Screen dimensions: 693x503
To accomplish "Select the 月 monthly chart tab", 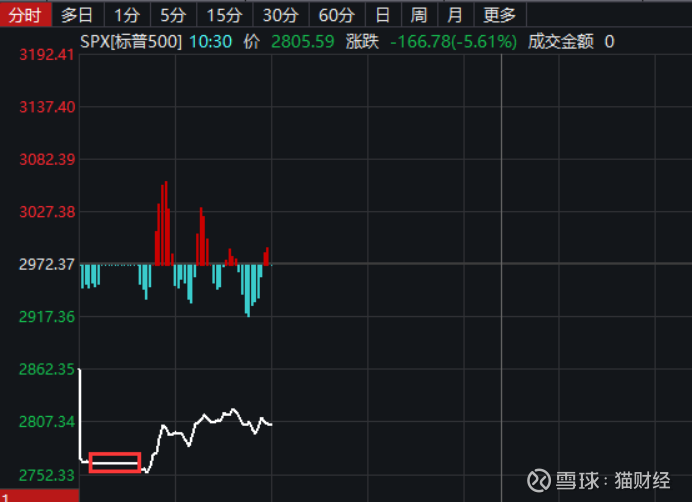I will point(455,15).
